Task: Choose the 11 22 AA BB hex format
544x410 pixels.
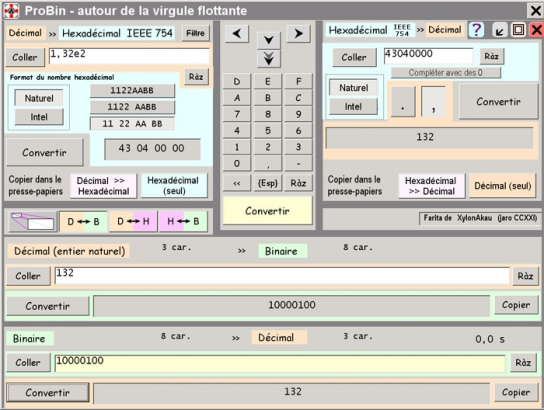Action: tap(132, 123)
